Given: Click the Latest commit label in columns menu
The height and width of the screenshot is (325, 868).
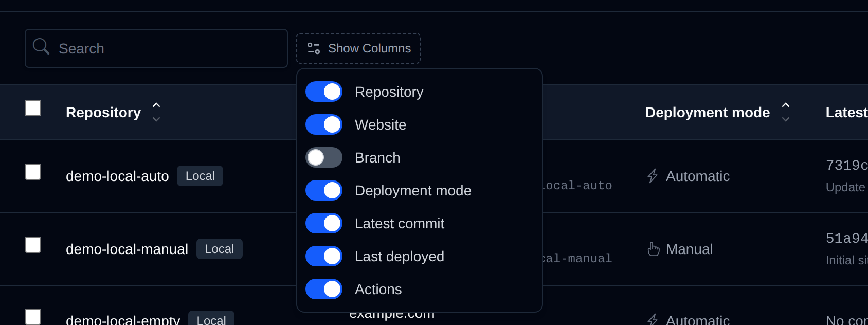Looking at the screenshot, I should pyautogui.click(x=400, y=223).
